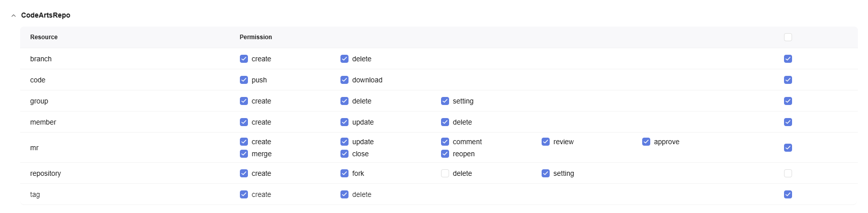Uncheck mr comment permission
Screen dimensions: 868x213
(445, 142)
